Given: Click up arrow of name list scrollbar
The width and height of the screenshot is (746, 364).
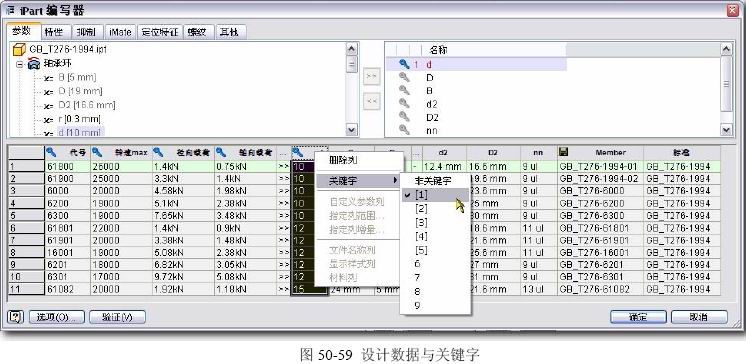Looking at the screenshot, I should click(x=726, y=49).
